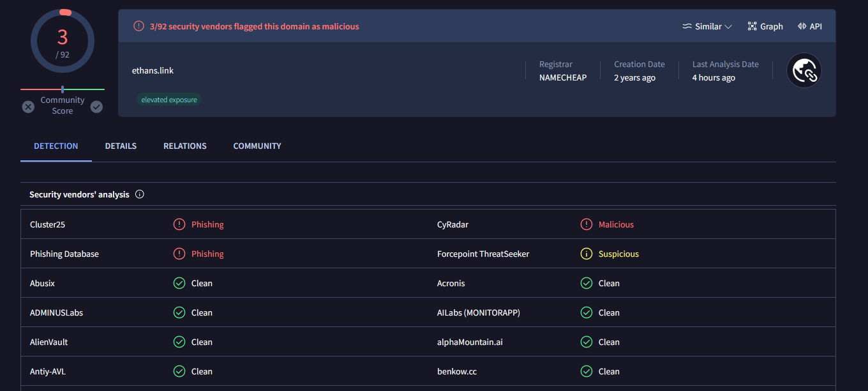Click the domain globe-link icon
The height and width of the screenshot is (391, 868).
click(x=804, y=70)
